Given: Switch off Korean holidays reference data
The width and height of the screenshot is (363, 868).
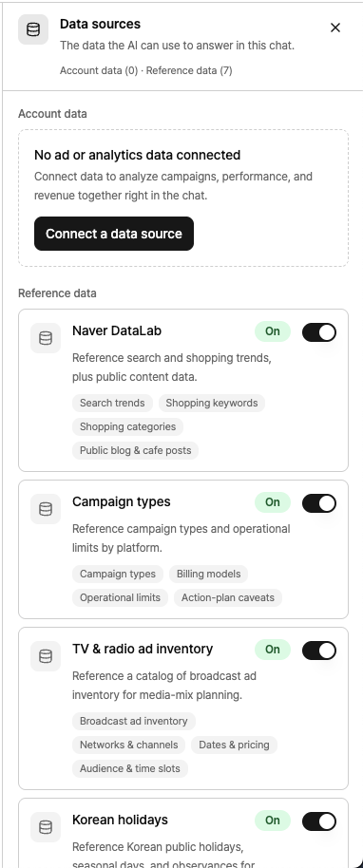Looking at the screenshot, I should coord(319,821).
